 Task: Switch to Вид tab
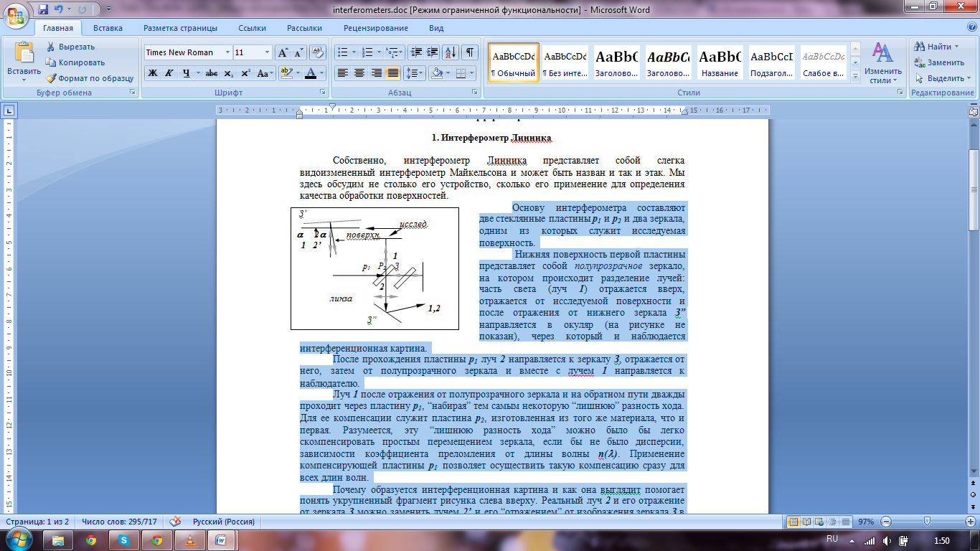coord(436,28)
